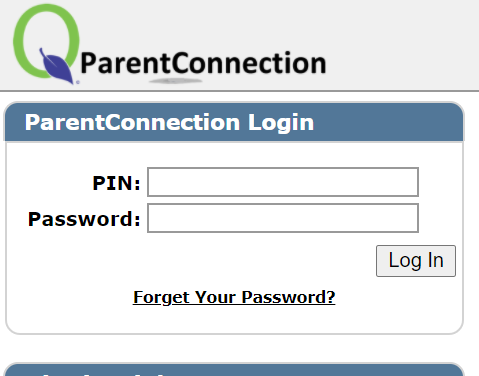Click the word Connection in the header logo
479x376 pixels.
(x=249, y=63)
